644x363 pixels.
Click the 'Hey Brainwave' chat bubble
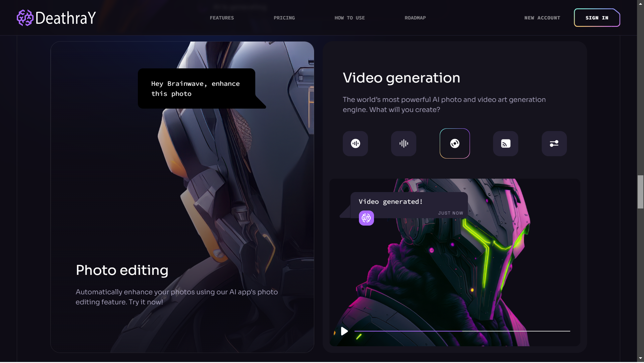point(196,88)
